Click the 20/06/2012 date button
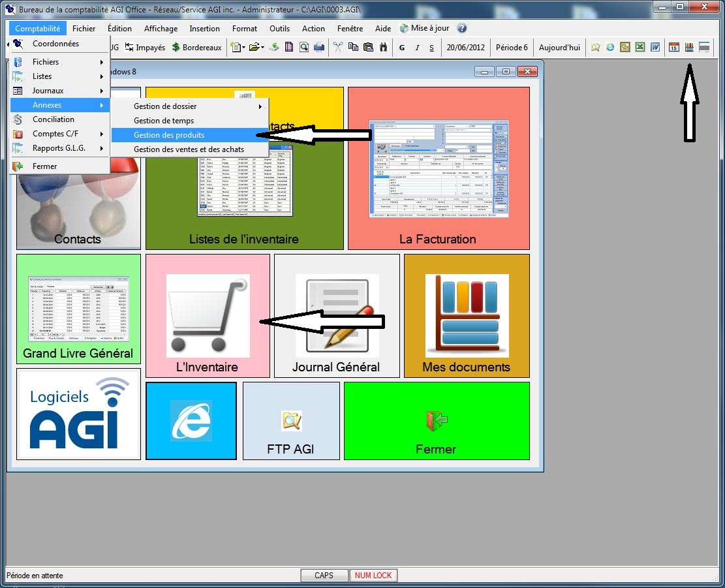The width and height of the screenshot is (725, 588). [x=466, y=48]
